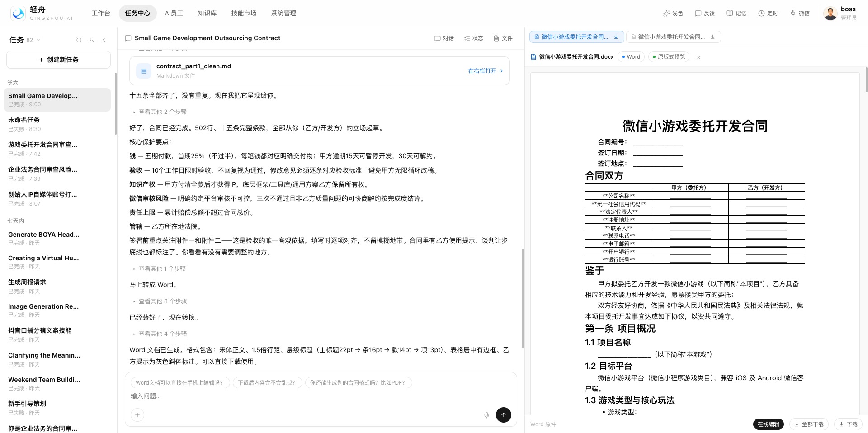Toggle the 浅色 light theme

(673, 14)
